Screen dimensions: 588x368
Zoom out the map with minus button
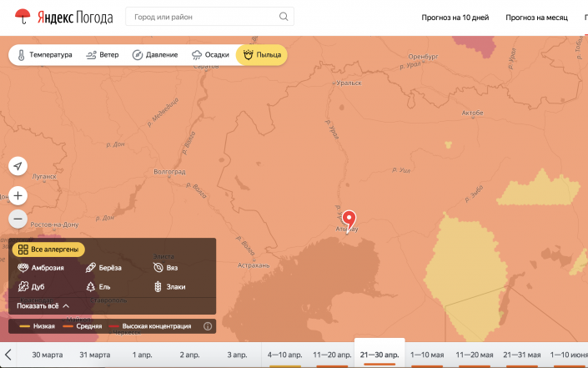(x=18, y=219)
